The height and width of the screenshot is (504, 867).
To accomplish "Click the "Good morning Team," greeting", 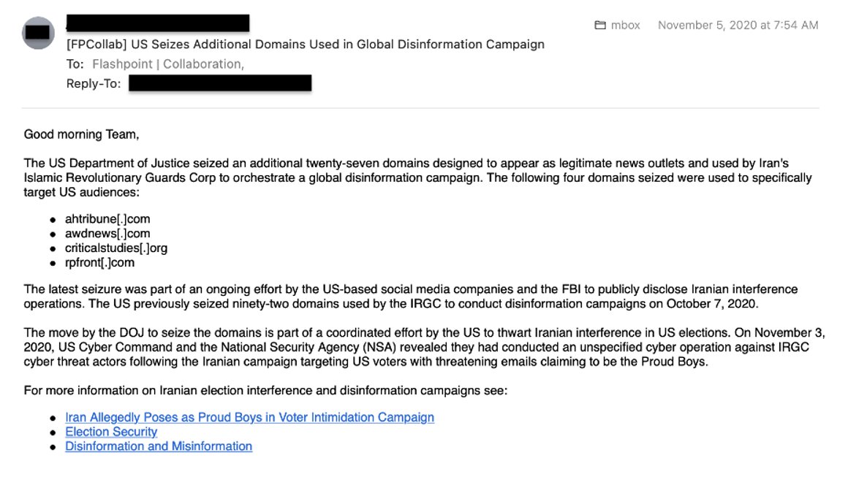I will (81, 134).
